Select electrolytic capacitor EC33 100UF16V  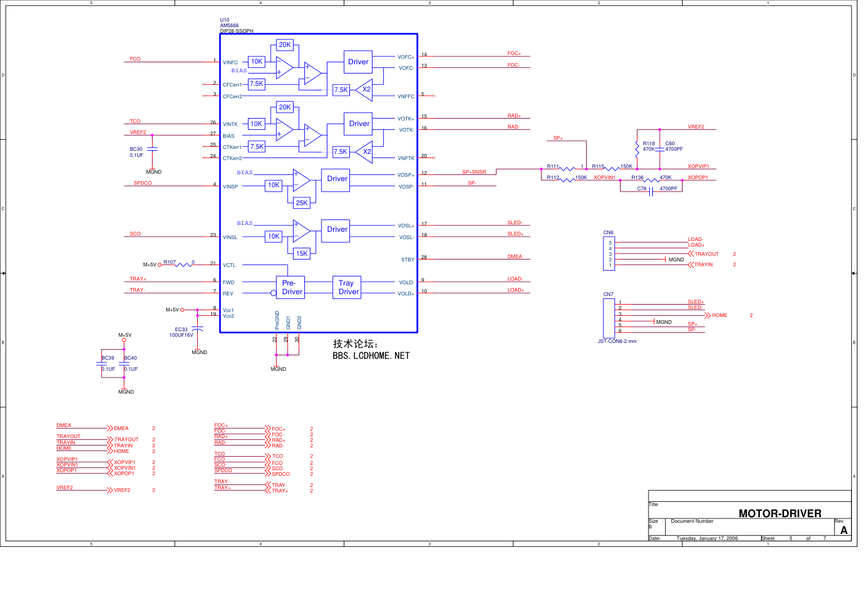tap(197, 329)
